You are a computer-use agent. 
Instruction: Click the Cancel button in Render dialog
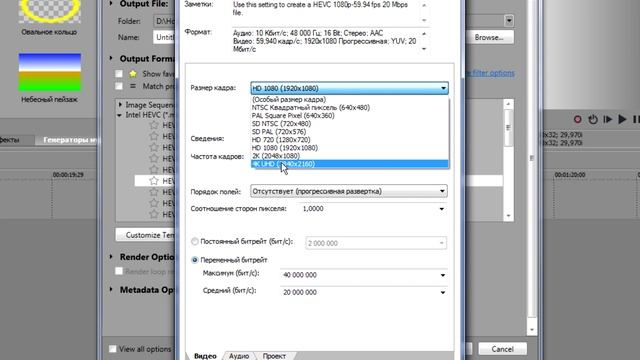(502, 349)
